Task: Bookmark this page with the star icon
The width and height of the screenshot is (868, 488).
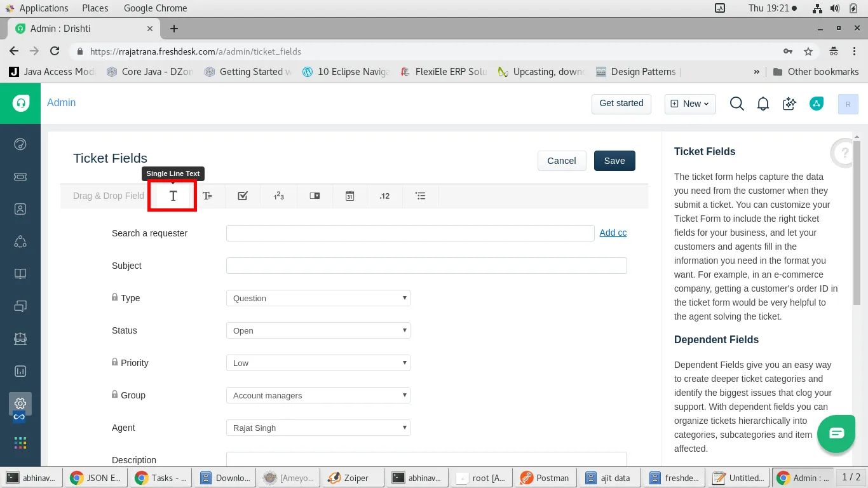Action: click(x=808, y=51)
